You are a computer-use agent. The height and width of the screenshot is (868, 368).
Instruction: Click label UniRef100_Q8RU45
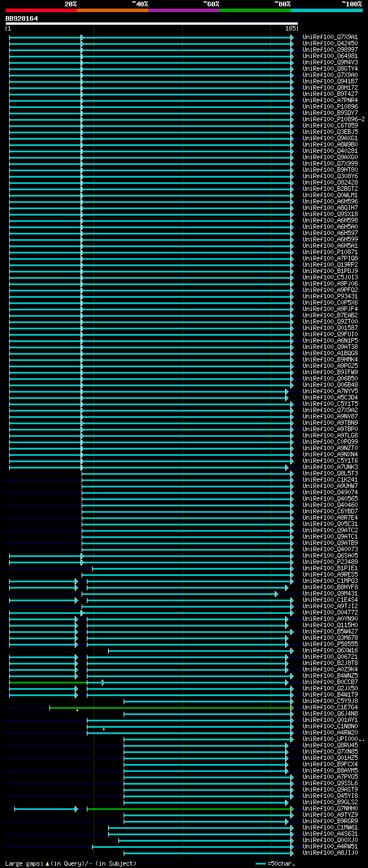tap(330, 746)
